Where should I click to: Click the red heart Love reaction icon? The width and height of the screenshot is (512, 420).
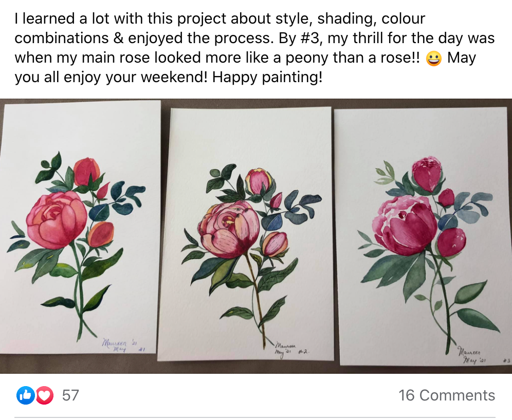point(44,395)
